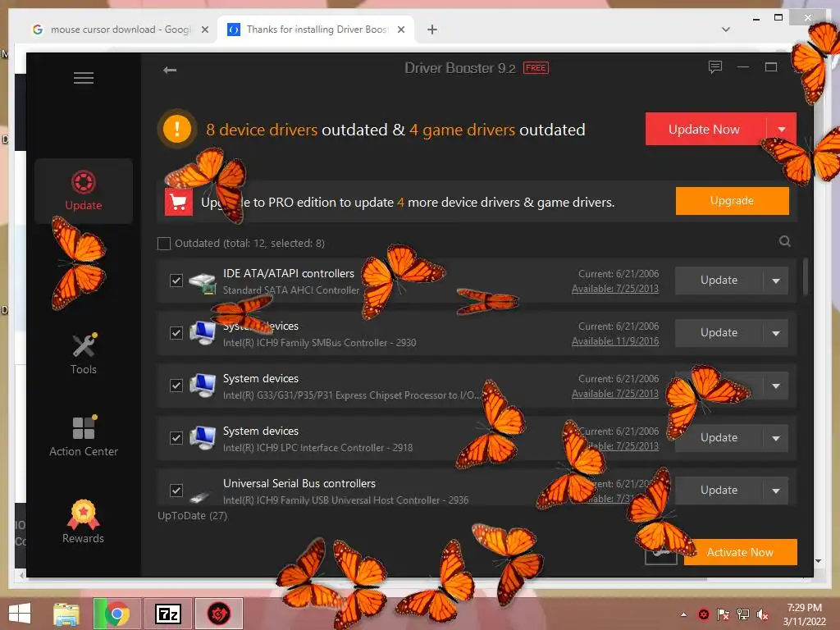Screen dimensions: 840x630
Task: Update the ICH9 Family SMBus Controller driver
Action: click(x=719, y=333)
